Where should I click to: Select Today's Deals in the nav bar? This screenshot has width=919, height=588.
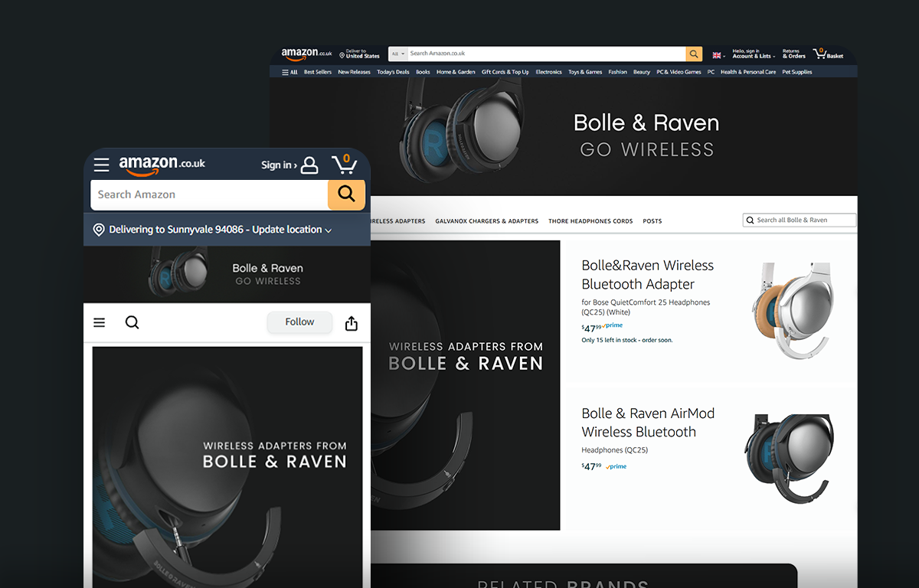393,72
